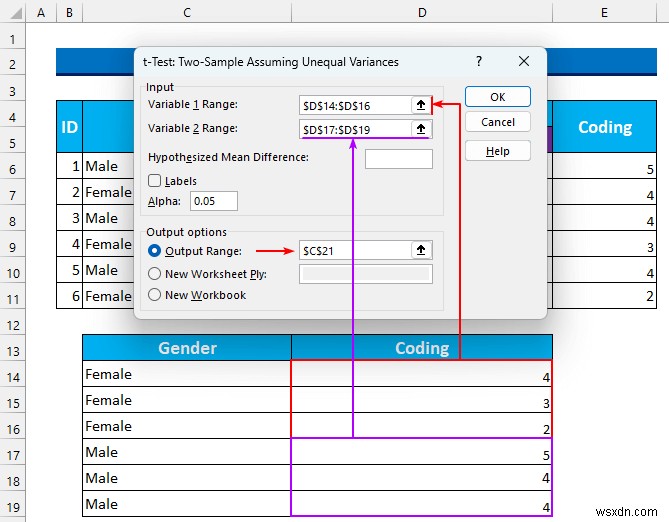Click the Female cell in row 11

[108, 296]
